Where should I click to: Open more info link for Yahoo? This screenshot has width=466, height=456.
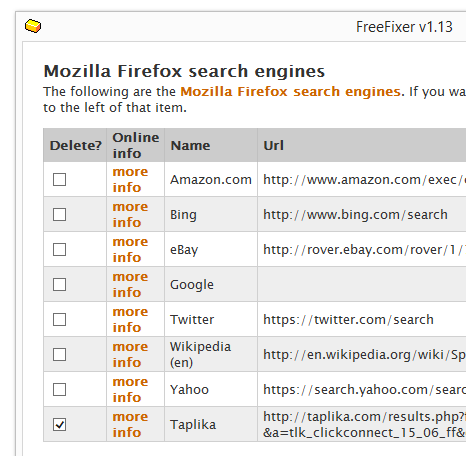(130, 389)
